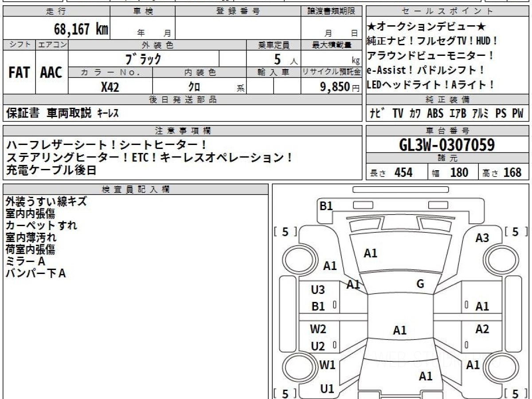532x399 pixels.
Task: Select the LEDヘッドライト!Aライト! line
Action: coord(430,85)
